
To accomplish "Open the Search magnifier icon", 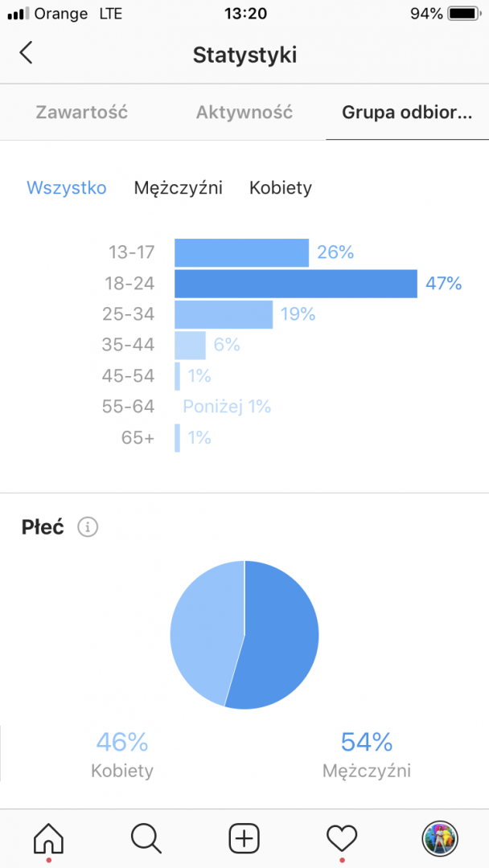I will tap(146, 838).
